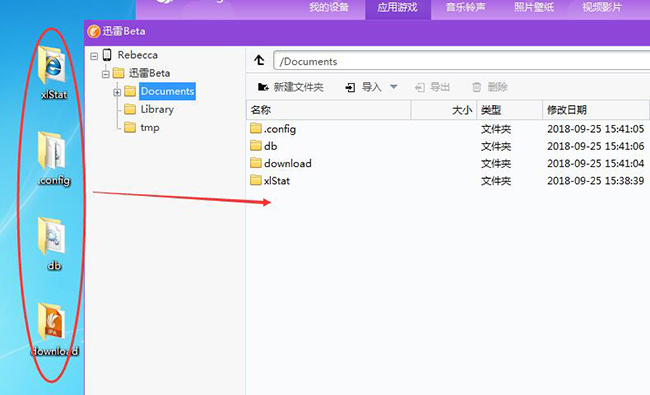This screenshot has width=650, height=395.
Task: Click the xlStat folder icon in file list
Action: (x=256, y=180)
